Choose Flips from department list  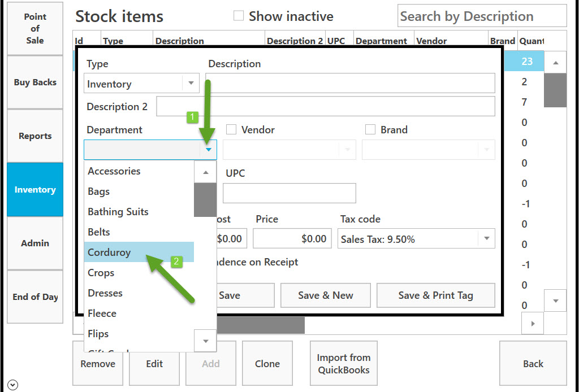pos(139,333)
